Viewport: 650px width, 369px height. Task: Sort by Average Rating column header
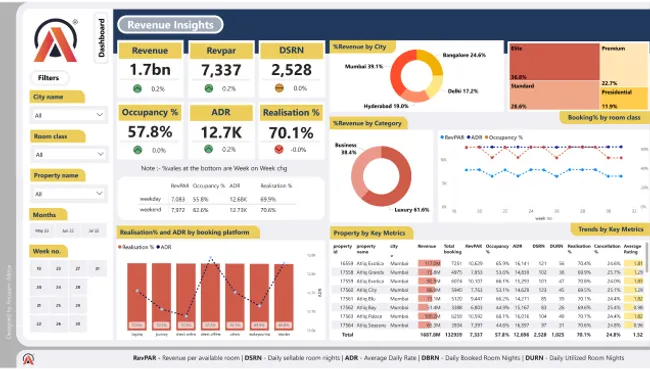point(632,249)
